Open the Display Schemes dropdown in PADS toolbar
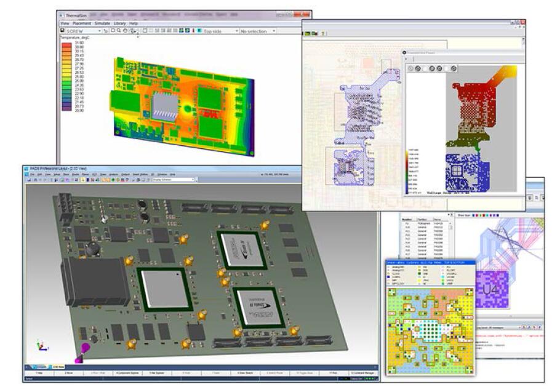 (x=194, y=180)
